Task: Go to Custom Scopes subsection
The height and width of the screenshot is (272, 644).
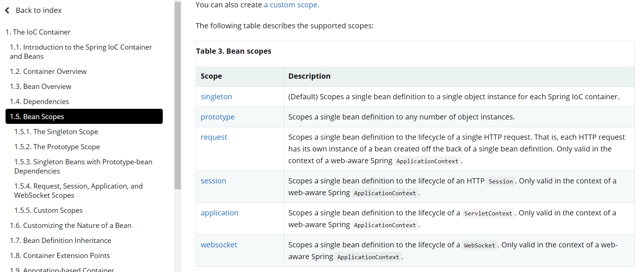Action: 48,210
